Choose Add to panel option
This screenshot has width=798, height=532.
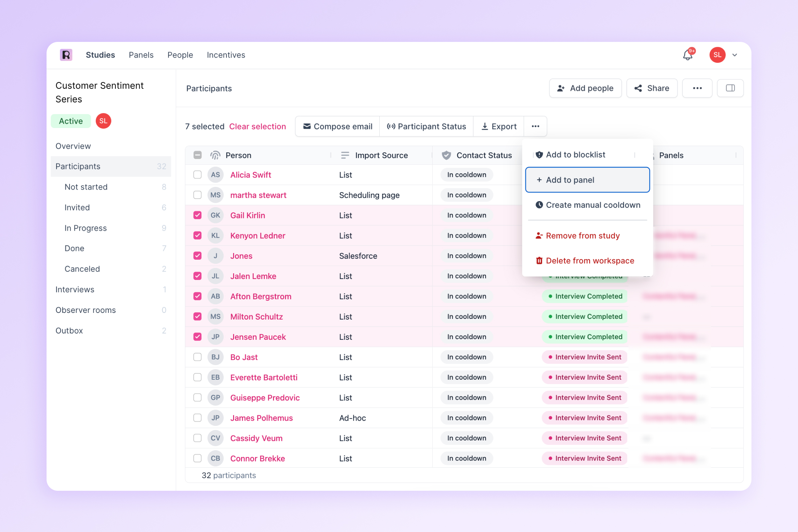[587, 180]
